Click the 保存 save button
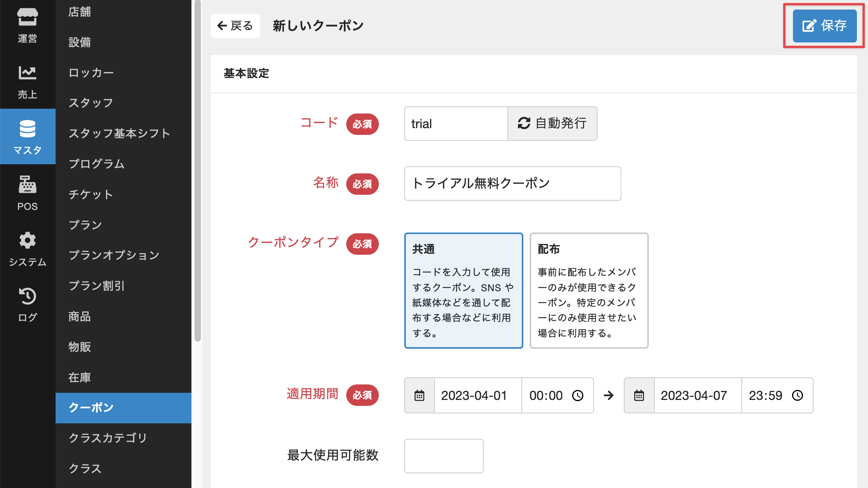Viewport: 868px width, 488px height. [824, 26]
